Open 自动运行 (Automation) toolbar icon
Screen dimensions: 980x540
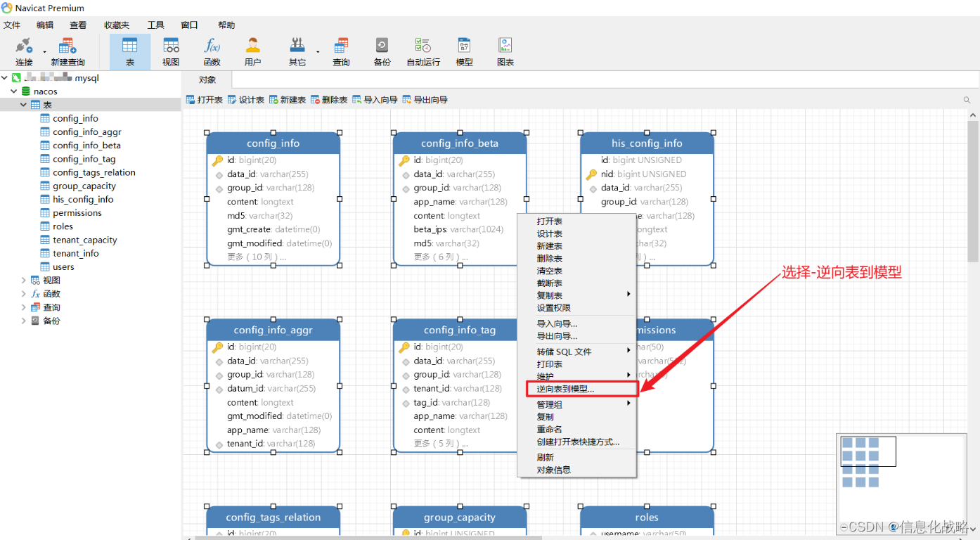pos(423,52)
